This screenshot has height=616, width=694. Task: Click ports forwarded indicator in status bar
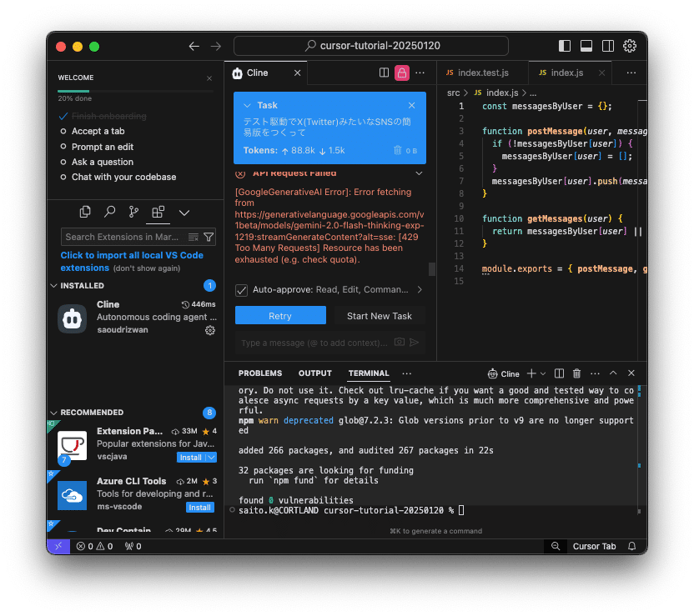click(133, 546)
